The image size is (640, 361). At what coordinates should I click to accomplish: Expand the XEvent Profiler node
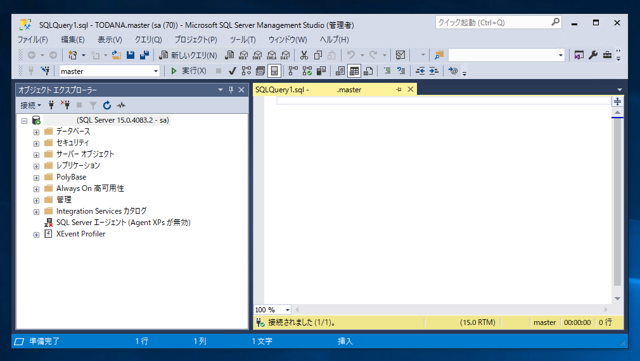pos(36,234)
